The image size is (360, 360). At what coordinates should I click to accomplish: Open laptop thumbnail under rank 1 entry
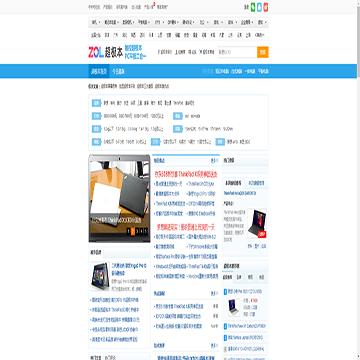(x=234, y=307)
